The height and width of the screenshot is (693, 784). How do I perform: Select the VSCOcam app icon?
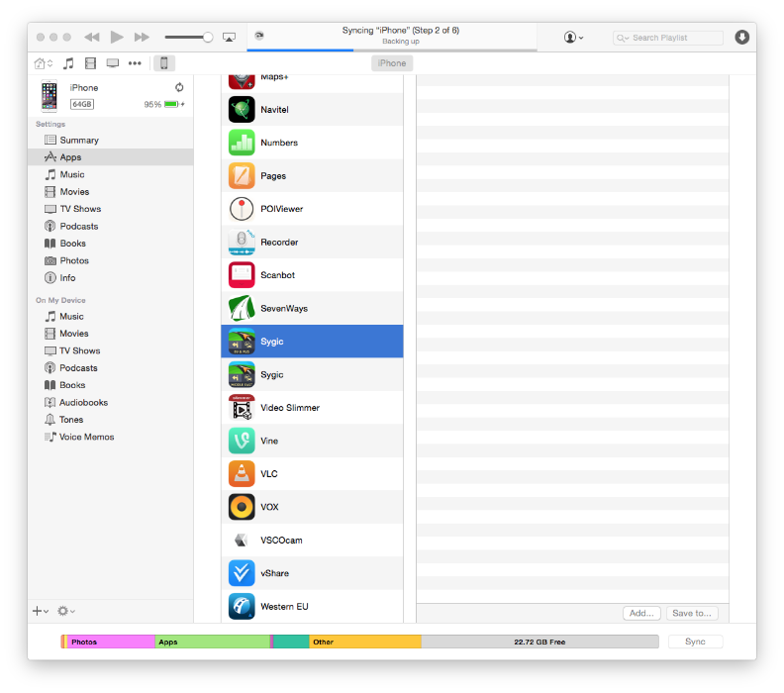click(242, 540)
